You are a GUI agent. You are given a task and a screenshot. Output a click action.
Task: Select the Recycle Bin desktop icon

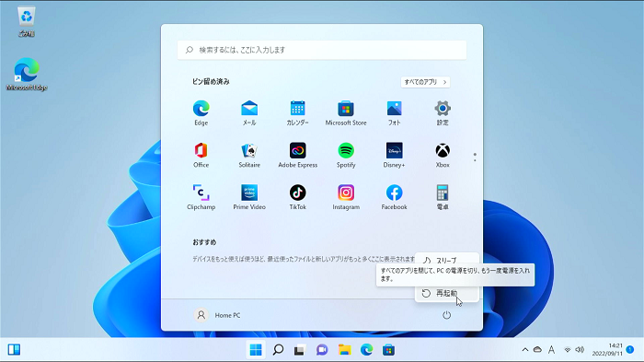point(27,22)
